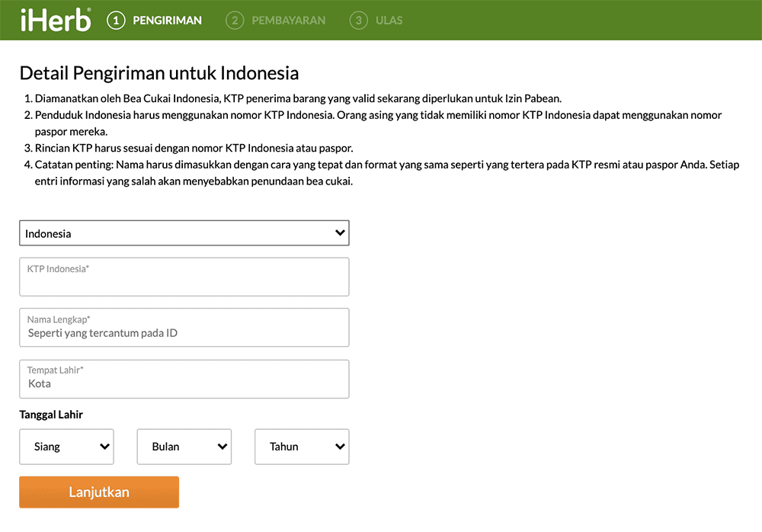Click the step 3 circle icon
This screenshot has height=532, width=762.
coord(358,21)
